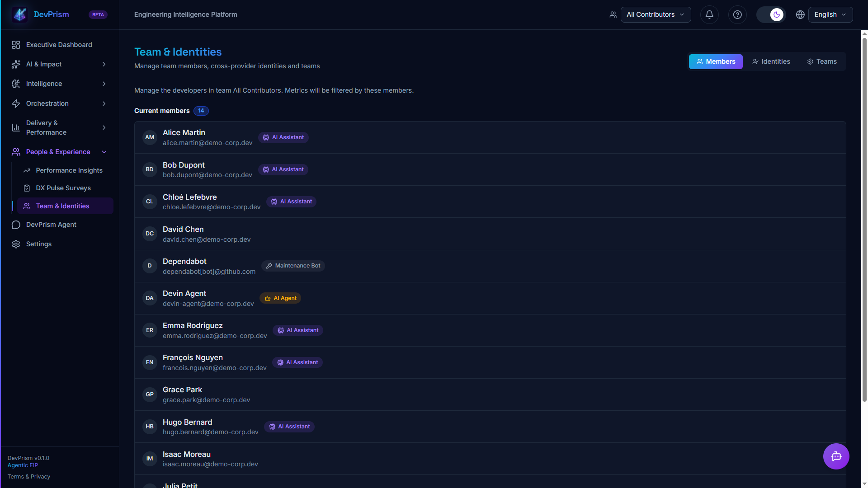Screen dimensions: 868x488
Task: Open the All Contributors team dropdown
Action: coord(656,14)
